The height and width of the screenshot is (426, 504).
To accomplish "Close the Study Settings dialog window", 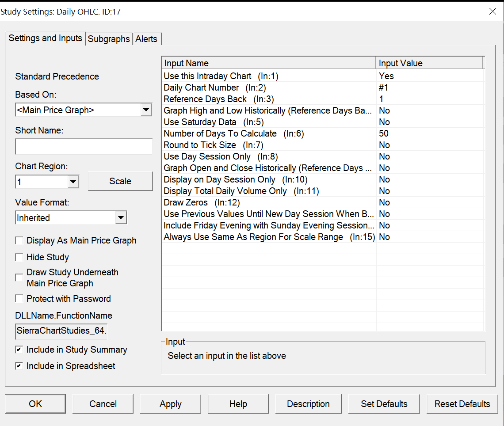I will click(493, 11).
